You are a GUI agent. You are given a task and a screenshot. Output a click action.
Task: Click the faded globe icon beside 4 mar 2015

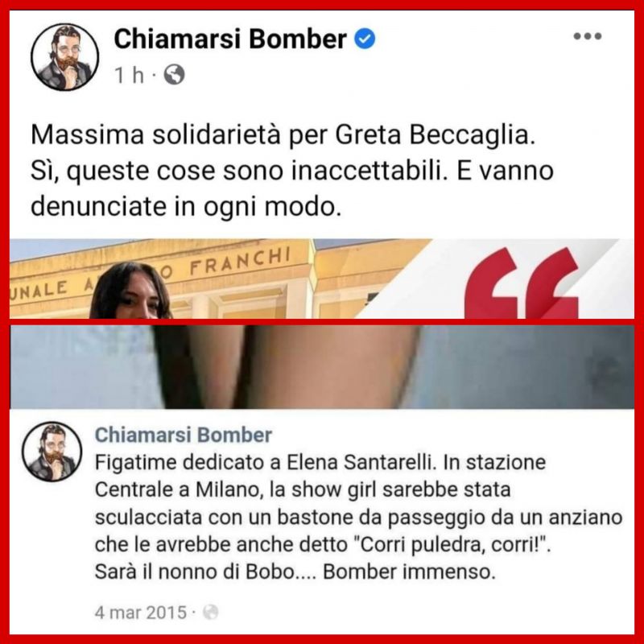pyautogui.click(x=210, y=613)
